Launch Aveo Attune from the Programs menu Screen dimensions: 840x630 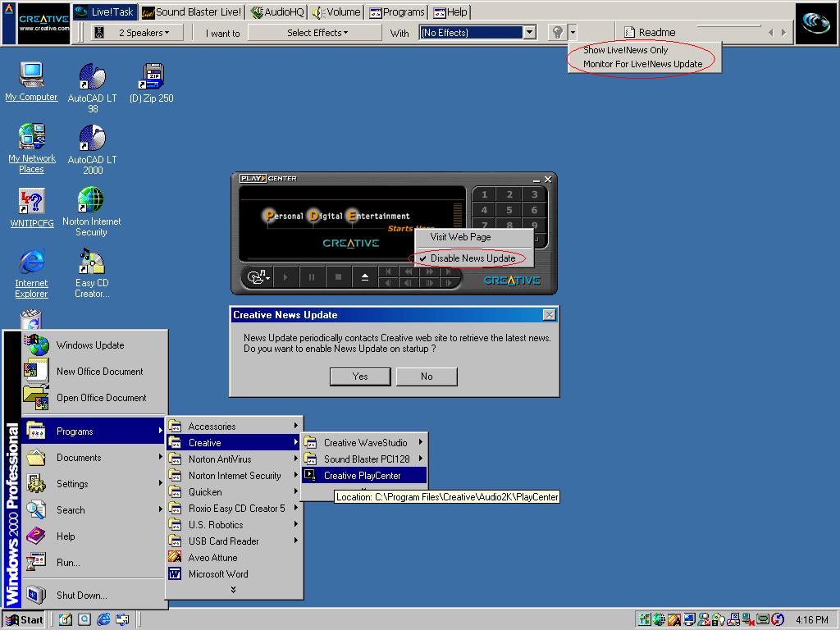click(234, 558)
